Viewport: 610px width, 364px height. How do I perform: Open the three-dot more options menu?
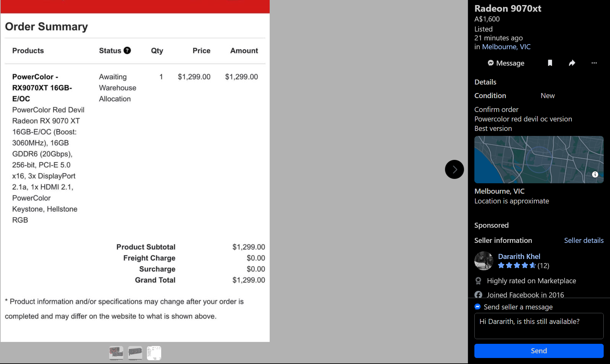(594, 63)
